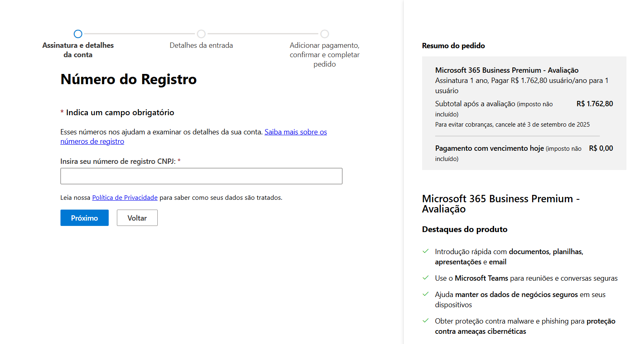Select the Adicionar pagamento step circle
This screenshot has height=344, width=644.
pyautogui.click(x=324, y=34)
